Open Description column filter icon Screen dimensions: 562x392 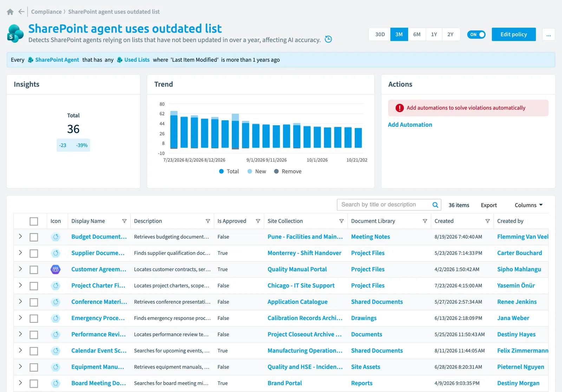tap(208, 221)
